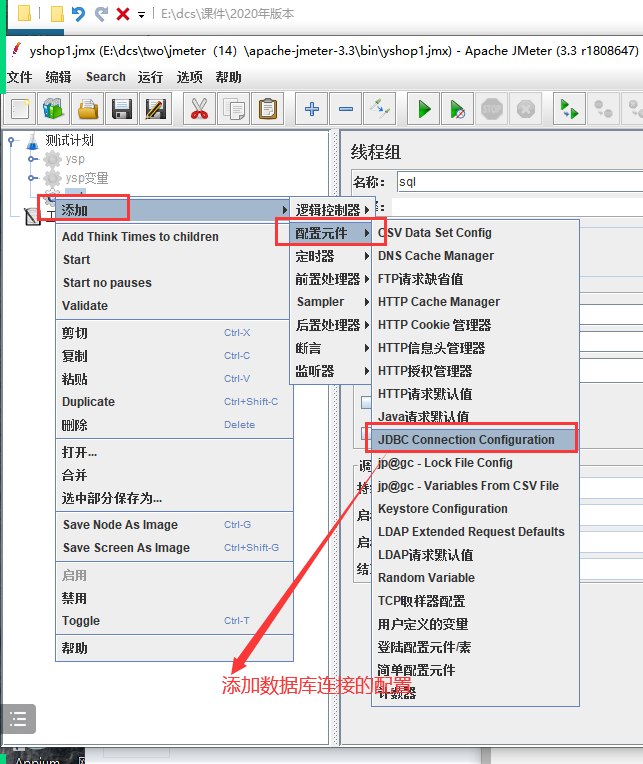Click Add Think Times to children
Image resolution: width=643 pixels, height=764 pixels.
coord(174,236)
